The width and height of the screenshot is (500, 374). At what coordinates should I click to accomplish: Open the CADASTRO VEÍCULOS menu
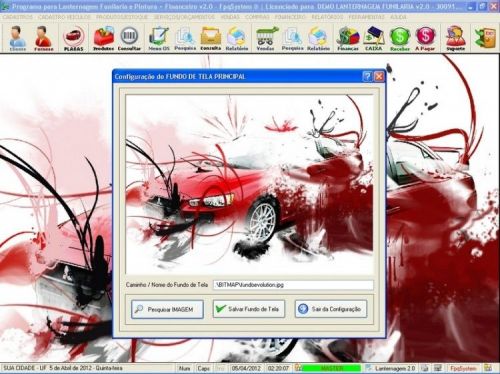(64, 17)
